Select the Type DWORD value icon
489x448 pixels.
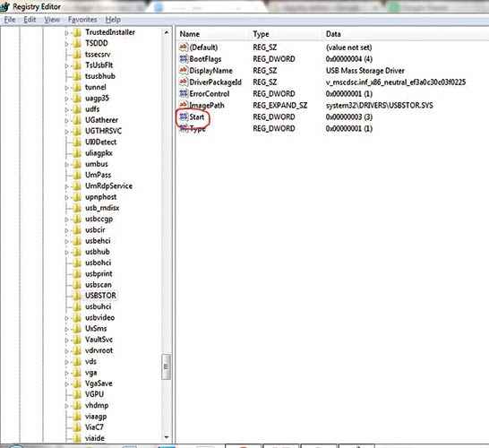point(184,128)
